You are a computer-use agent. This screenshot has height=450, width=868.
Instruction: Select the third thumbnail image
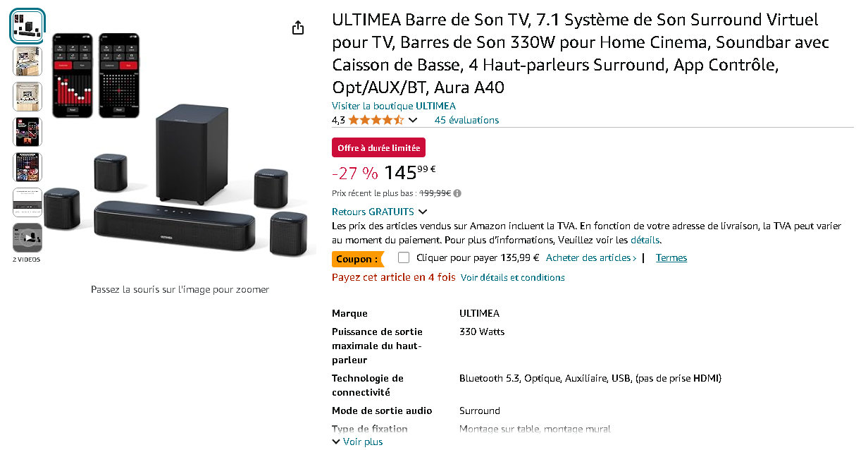(x=27, y=97)
